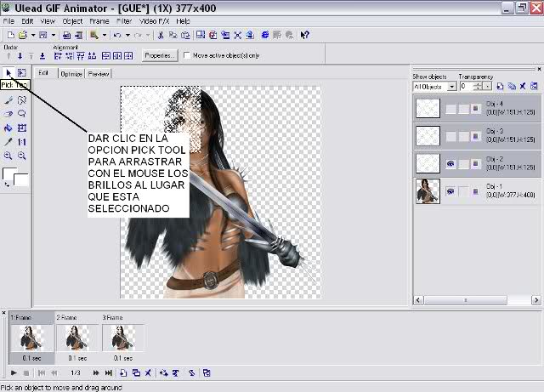Click the Undo arrow icon

pyautogui.click(x=117, y=35)
